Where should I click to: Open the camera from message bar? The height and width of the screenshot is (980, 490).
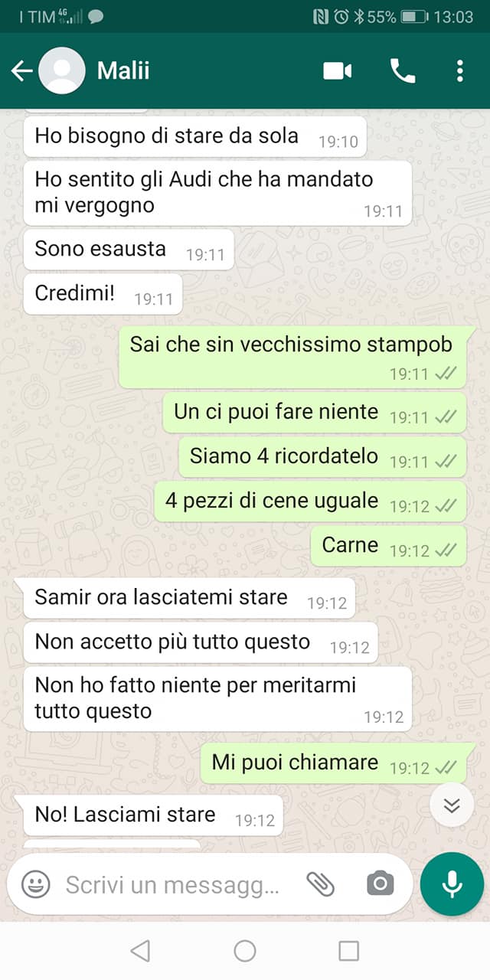click(380, 884)
